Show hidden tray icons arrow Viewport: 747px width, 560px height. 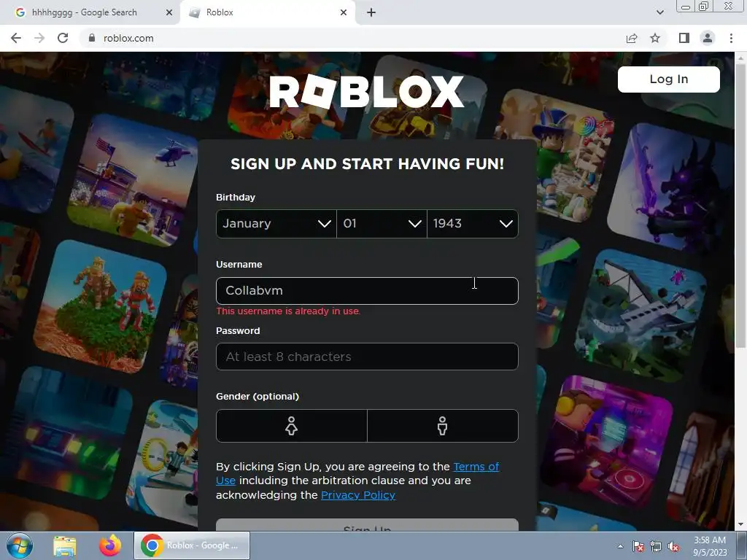(620, 546)
